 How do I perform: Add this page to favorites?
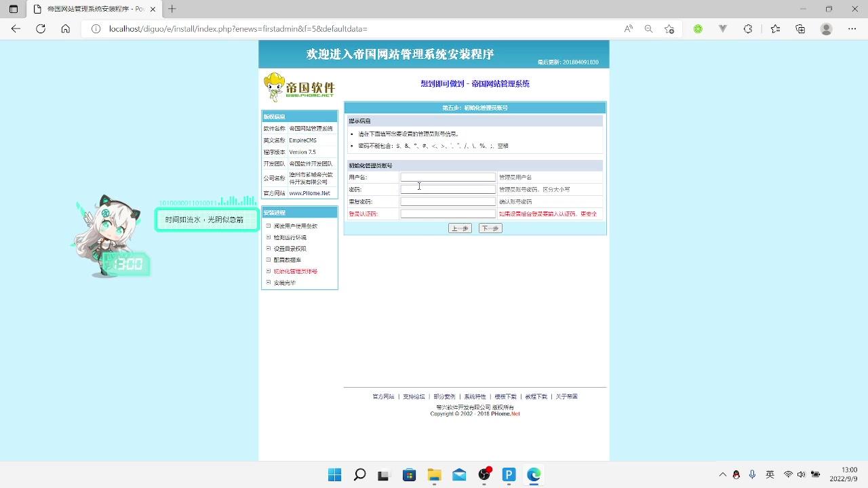coord(669,28)
